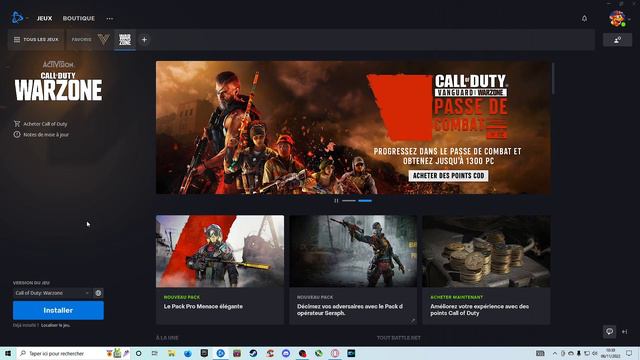This screenshot has width=640, height=360.
Task: Open game settings gear icon
Action: (x=98, y=293)
